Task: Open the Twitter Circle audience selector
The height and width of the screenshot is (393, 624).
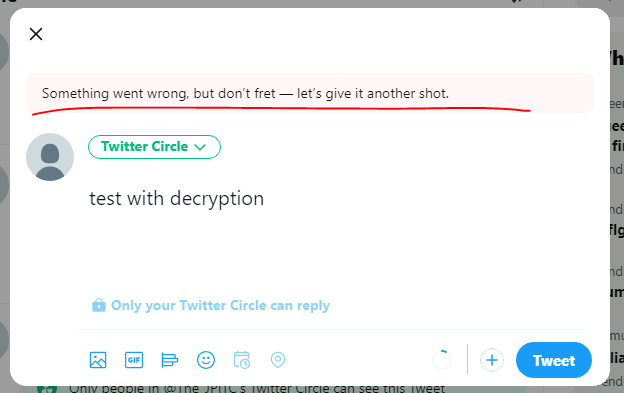Action: (x=154, y=147)
